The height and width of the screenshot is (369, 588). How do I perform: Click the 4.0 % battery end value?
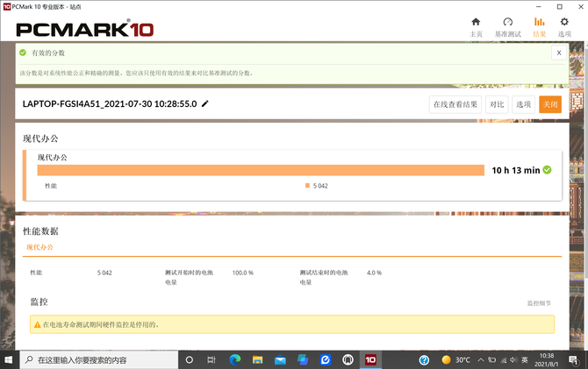tap(374, 273)
